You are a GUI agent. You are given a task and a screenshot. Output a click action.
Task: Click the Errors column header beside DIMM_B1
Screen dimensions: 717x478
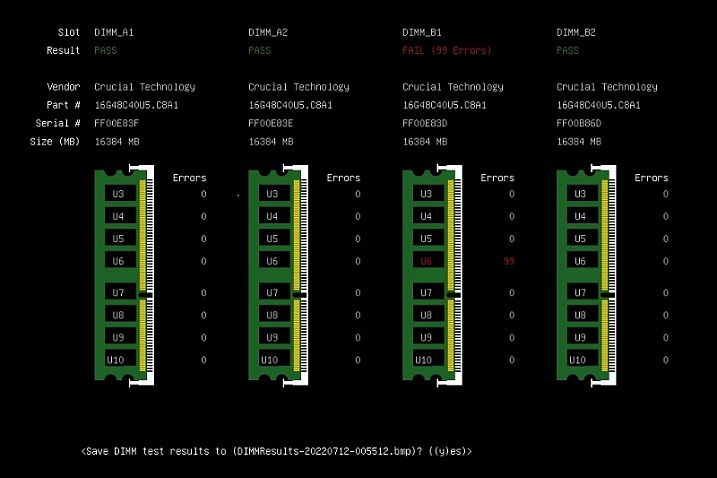498,177
